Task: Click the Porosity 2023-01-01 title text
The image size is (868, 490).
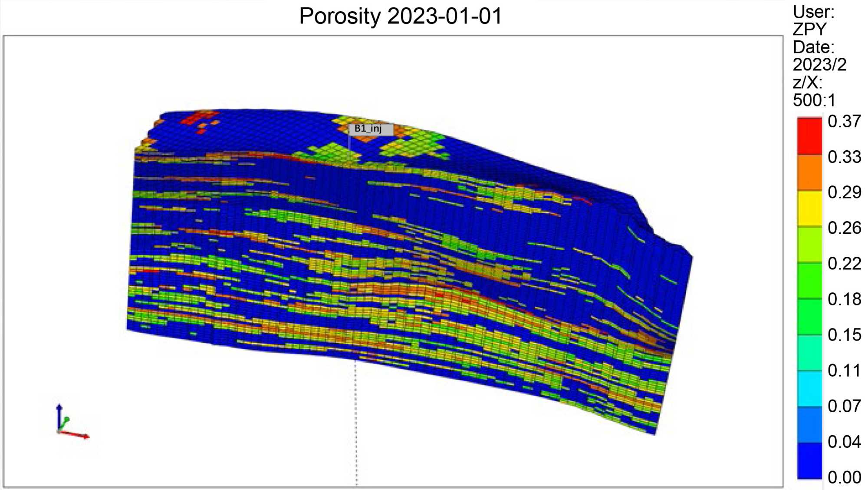Action: [400, 17]
